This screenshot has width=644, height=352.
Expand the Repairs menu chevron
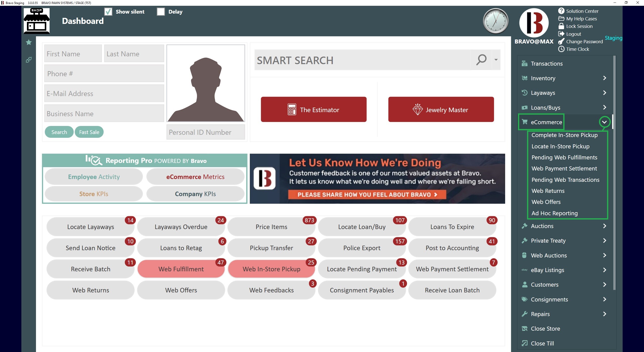coord(605,314)
